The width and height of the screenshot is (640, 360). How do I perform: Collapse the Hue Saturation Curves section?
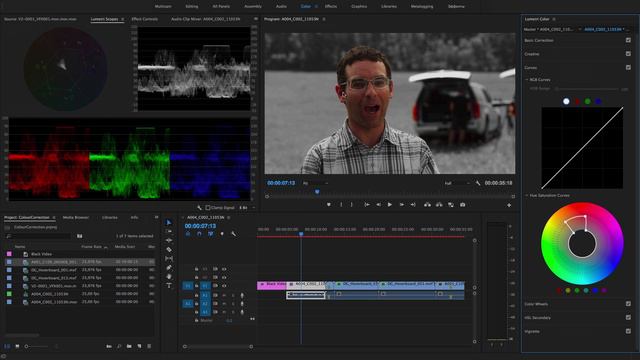(x=527, y=196)
